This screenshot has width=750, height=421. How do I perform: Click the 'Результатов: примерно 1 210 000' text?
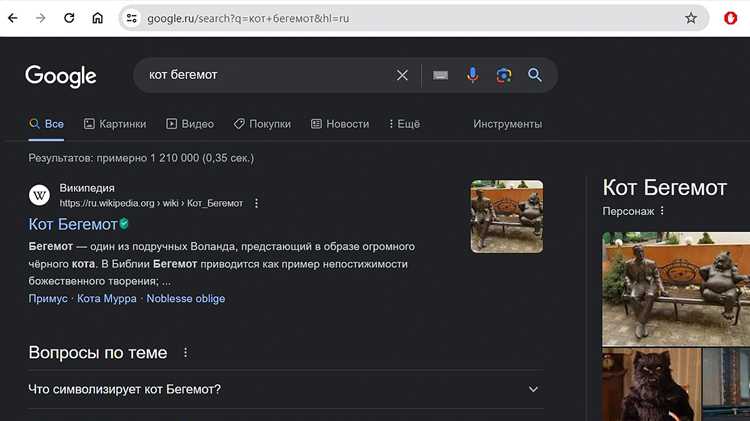pyautogui.click(x=141, y=158)
